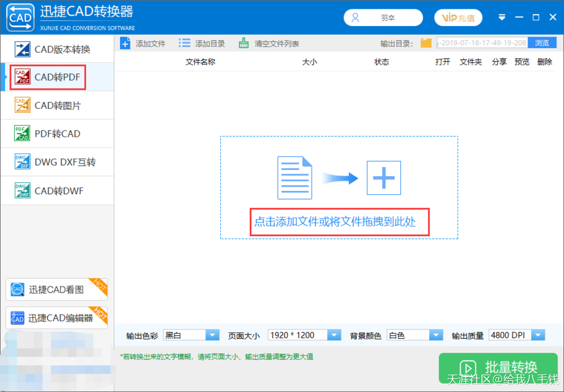Screen dimensions: 564x392
Task: Open the title bar dropdown menu icon
Action: pyautogui.click(x=502, y=17)
